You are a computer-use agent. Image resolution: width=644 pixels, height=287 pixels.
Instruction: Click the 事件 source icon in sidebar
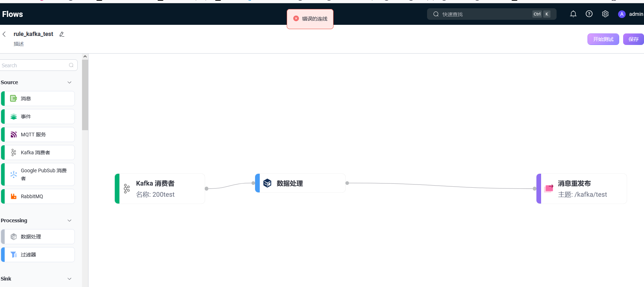[14, 117]
